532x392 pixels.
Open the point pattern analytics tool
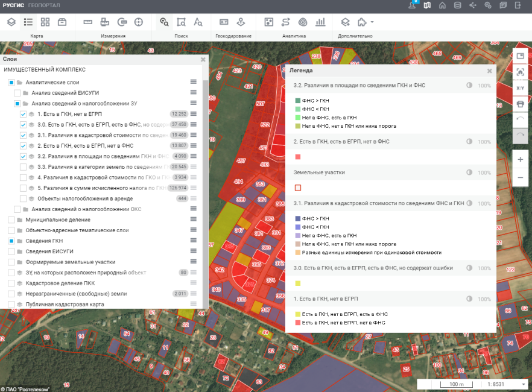(x=269, y=22)
